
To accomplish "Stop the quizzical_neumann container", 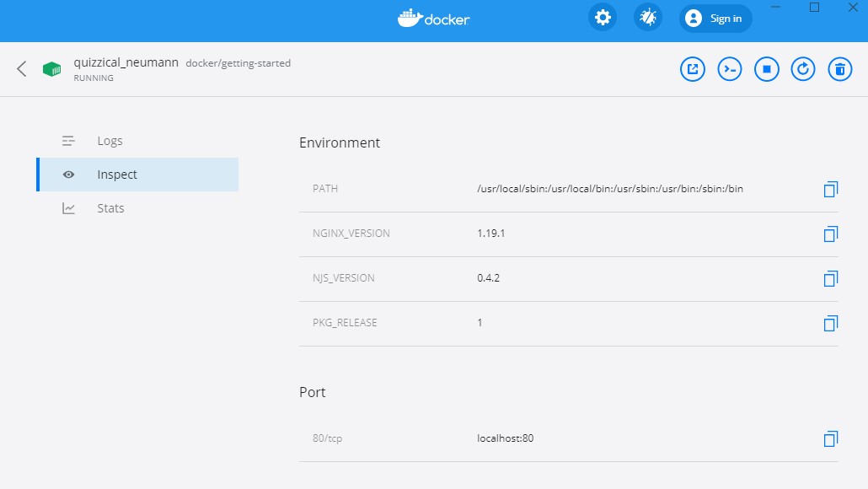I will pos(766,69).
